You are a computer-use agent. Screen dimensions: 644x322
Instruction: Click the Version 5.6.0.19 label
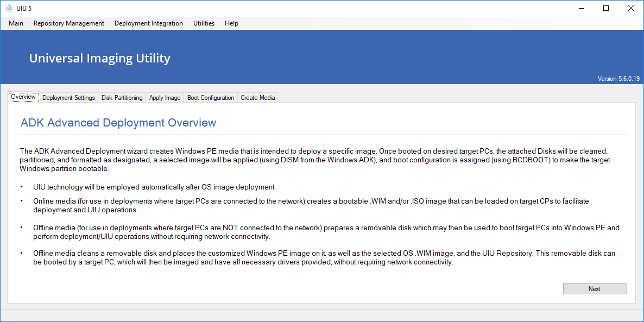(618, 79)
